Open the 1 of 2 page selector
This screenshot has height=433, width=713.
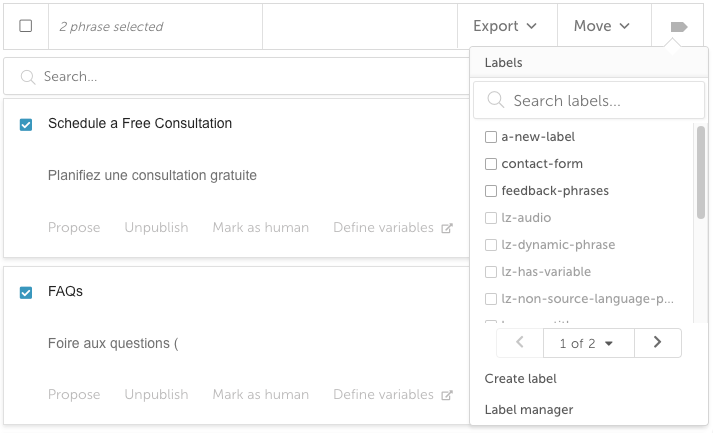pyautogui.click(x=587, y=343)
